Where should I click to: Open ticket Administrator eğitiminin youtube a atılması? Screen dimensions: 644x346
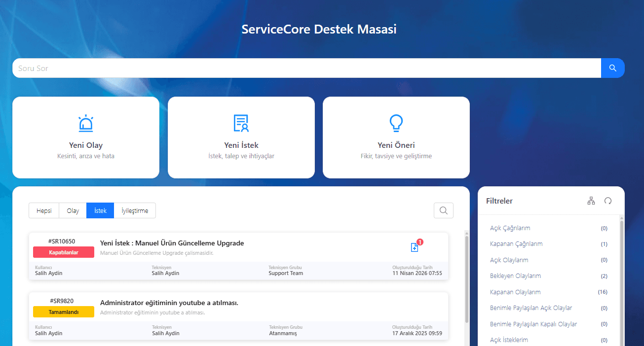point(169,303)
